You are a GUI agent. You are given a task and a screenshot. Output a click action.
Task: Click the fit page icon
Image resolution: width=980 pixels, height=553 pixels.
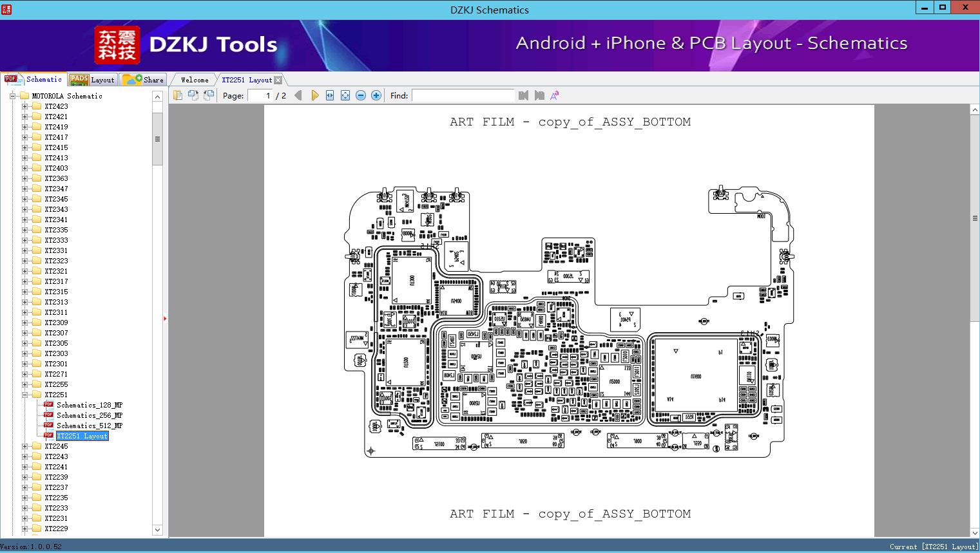[x=345, y=95]
